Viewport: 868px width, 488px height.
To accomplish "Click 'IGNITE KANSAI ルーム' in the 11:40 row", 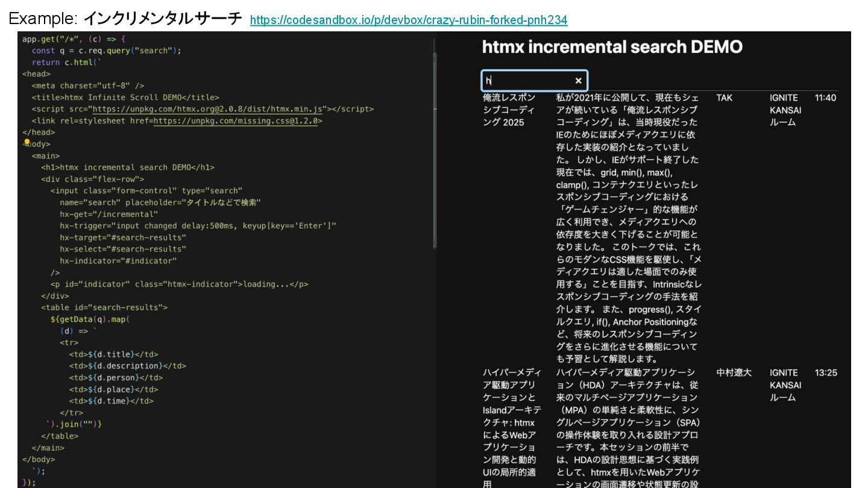I will [x=785, y=110].
